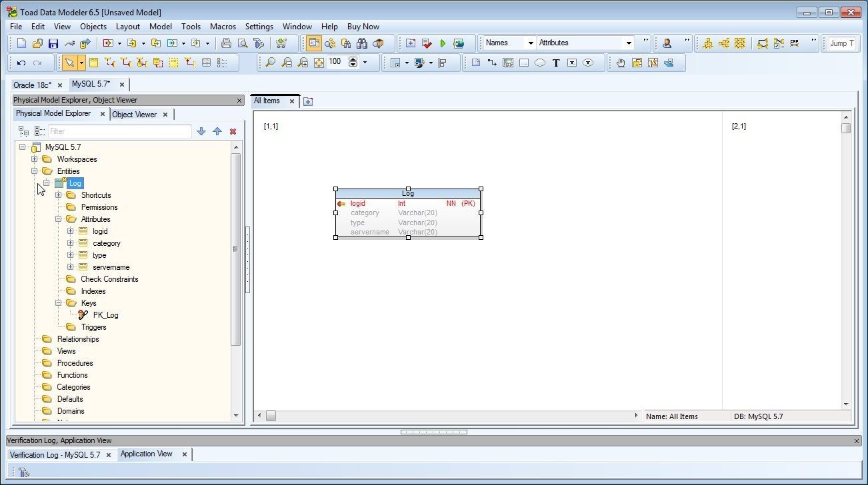Select the Image IMG tool
Viewport: 868px width, 485px height.
point(508,63)
